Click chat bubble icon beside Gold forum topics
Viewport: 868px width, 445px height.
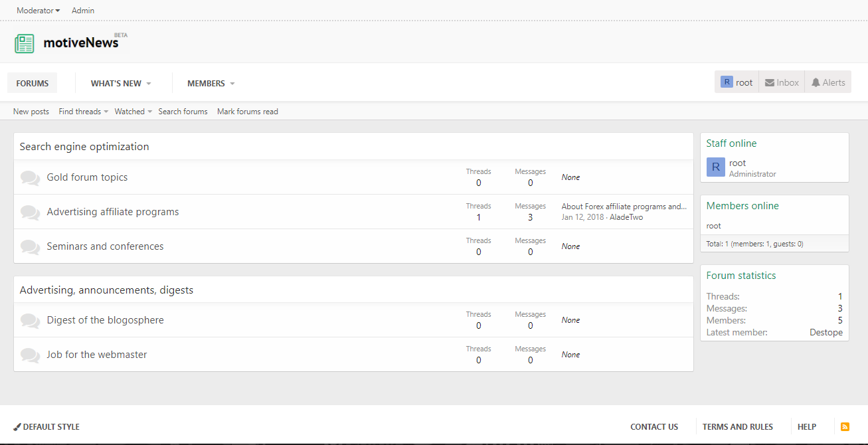coord(30,178)
